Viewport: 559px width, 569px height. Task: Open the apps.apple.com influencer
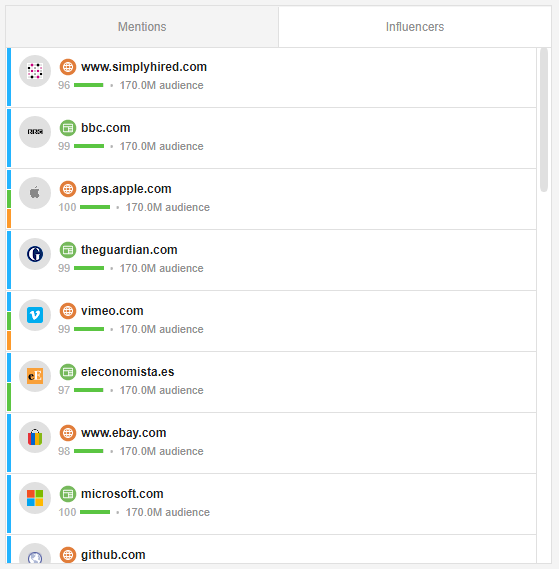pyautogui.click(x=126, y=189)
